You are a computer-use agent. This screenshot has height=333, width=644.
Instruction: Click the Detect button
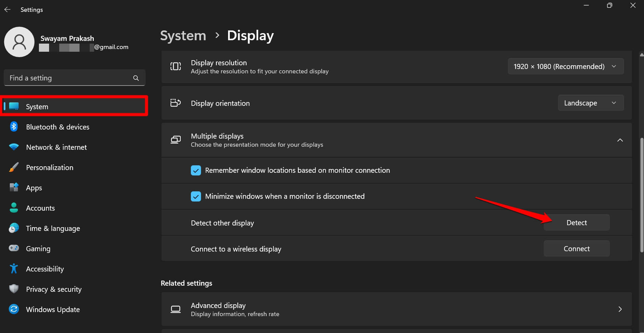(x=576, y=222)
